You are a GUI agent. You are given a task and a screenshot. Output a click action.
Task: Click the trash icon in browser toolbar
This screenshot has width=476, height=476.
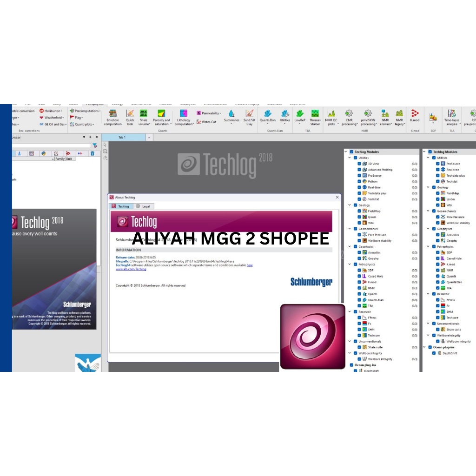coord(93,153)
